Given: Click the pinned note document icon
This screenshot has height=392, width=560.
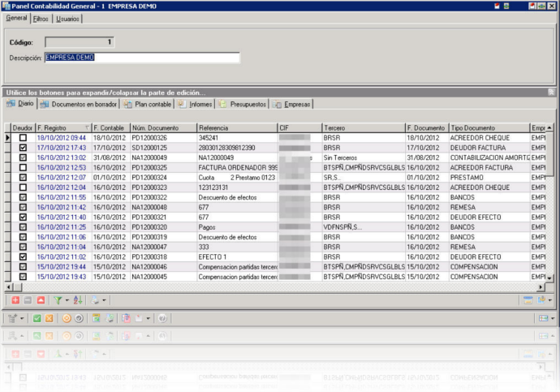Looking at the screenshot, I should click(x=139, y=318).
